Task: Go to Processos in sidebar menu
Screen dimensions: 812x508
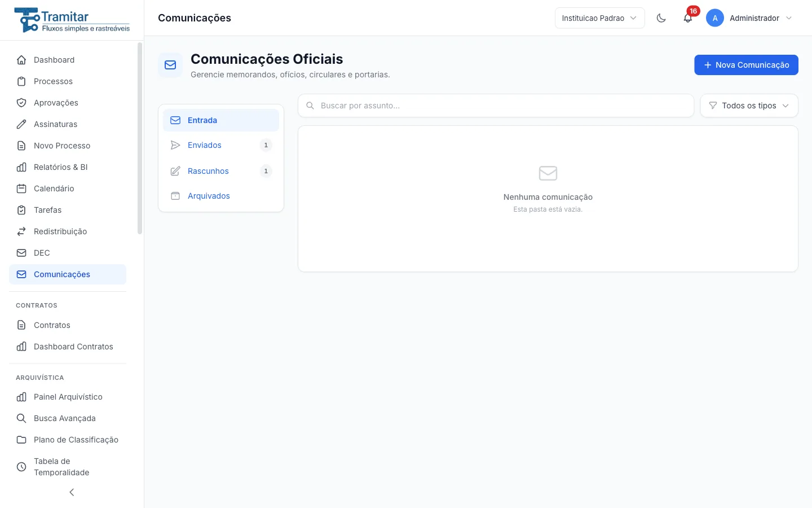Action: (68, 81)
